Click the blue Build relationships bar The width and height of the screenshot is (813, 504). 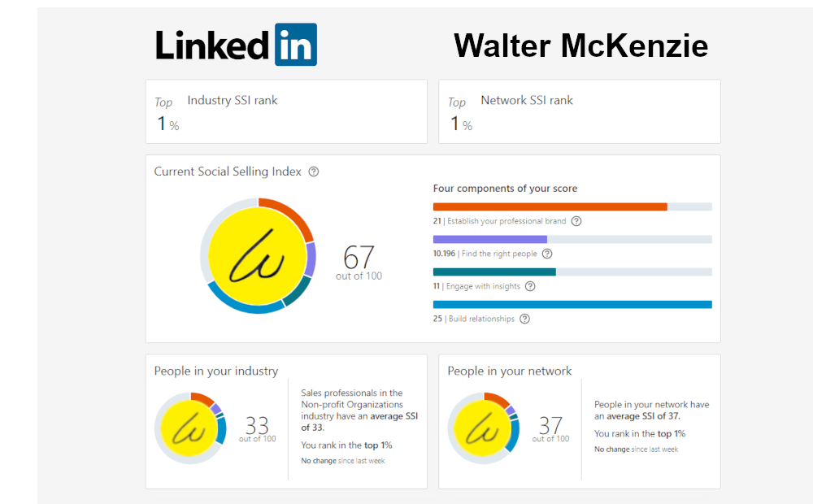tap(572, 305)
